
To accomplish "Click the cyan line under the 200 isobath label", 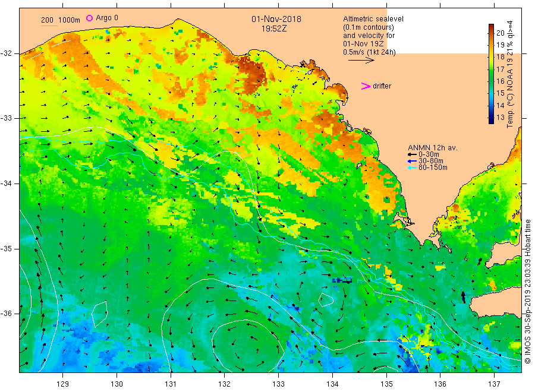I will click(x=49, y=26).
